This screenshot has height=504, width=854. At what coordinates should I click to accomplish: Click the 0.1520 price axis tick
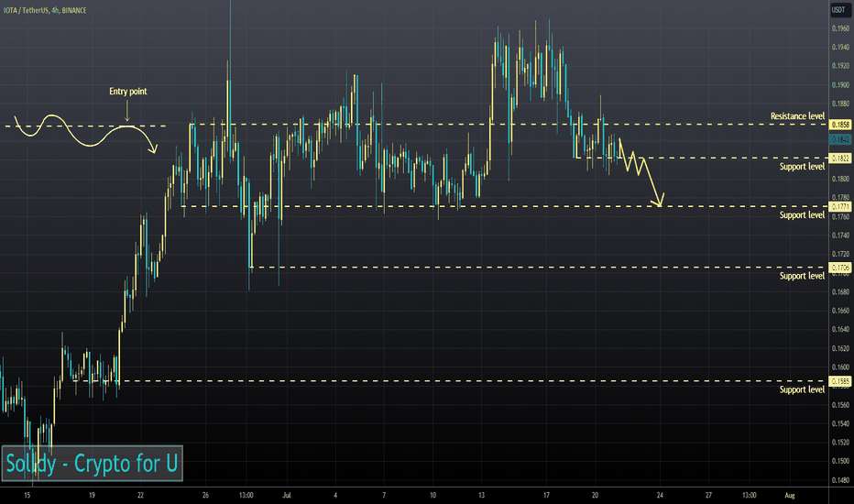tap(840, 443)
